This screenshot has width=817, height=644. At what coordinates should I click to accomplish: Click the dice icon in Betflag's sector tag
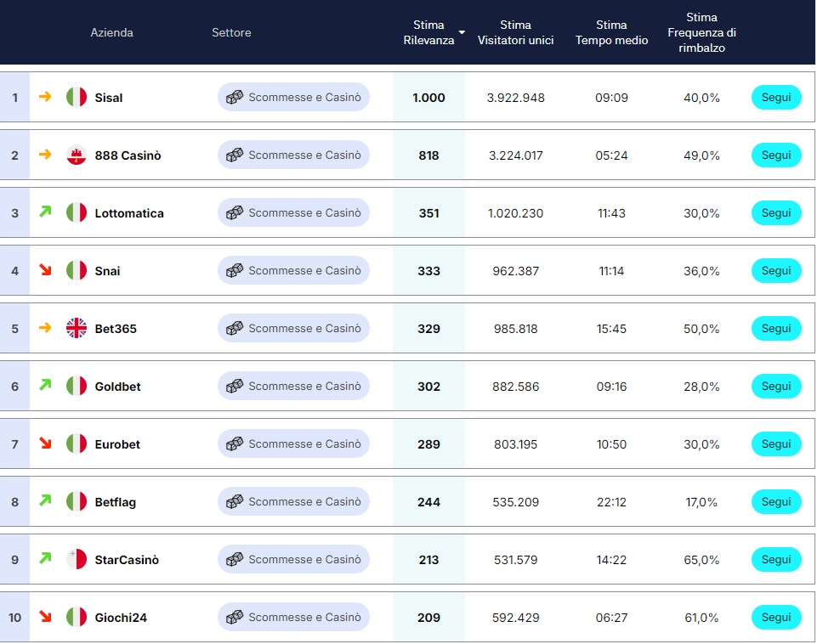(235, 502)
